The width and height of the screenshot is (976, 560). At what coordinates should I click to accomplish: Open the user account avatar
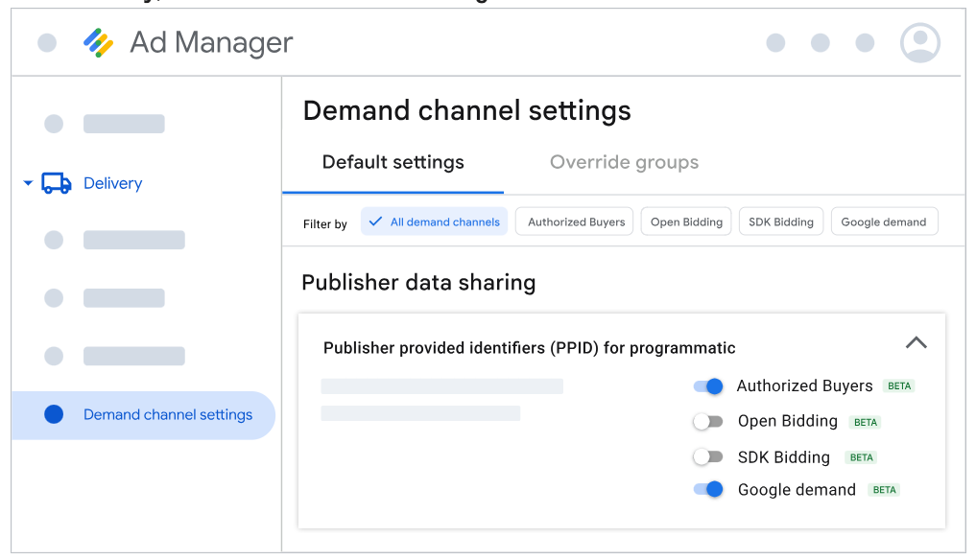tap(920, 43)
